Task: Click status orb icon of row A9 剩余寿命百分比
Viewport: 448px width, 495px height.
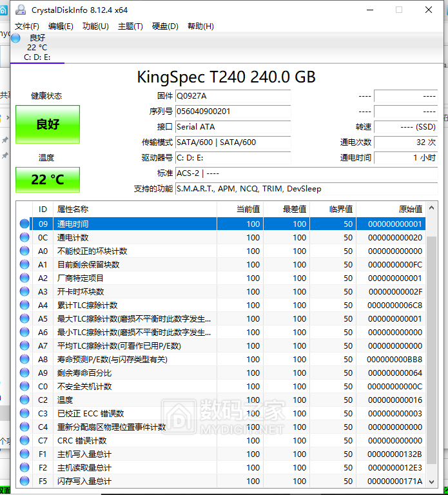Action: [24, 373]
